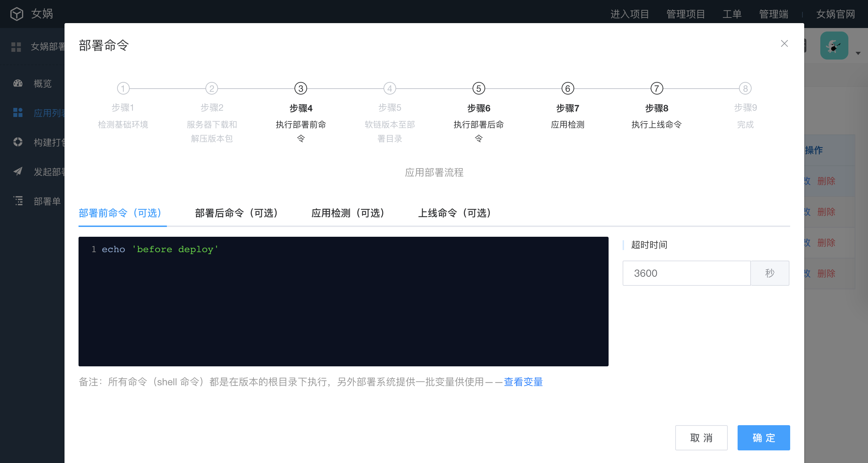The height and width of the screenshot is (463, 868).
Task: Open the 查看变量 link
Action: coord(523,382)
